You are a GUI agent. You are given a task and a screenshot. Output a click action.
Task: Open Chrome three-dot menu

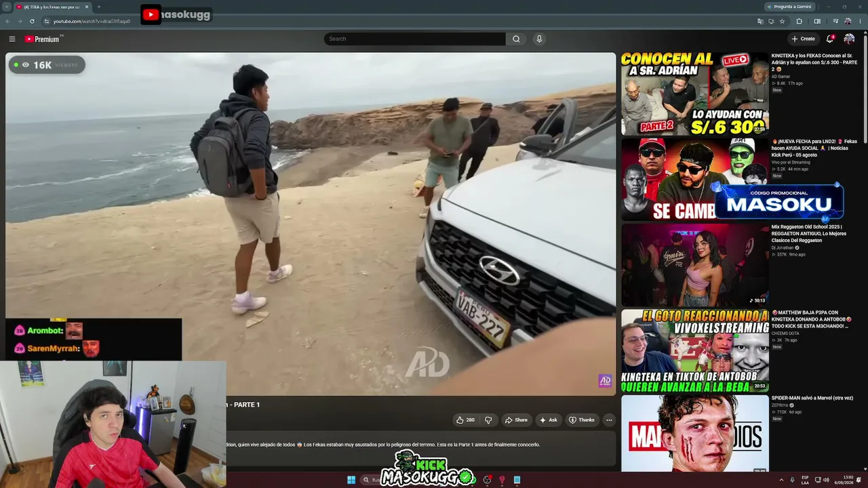pyautogui.click(x=860, y=21)
